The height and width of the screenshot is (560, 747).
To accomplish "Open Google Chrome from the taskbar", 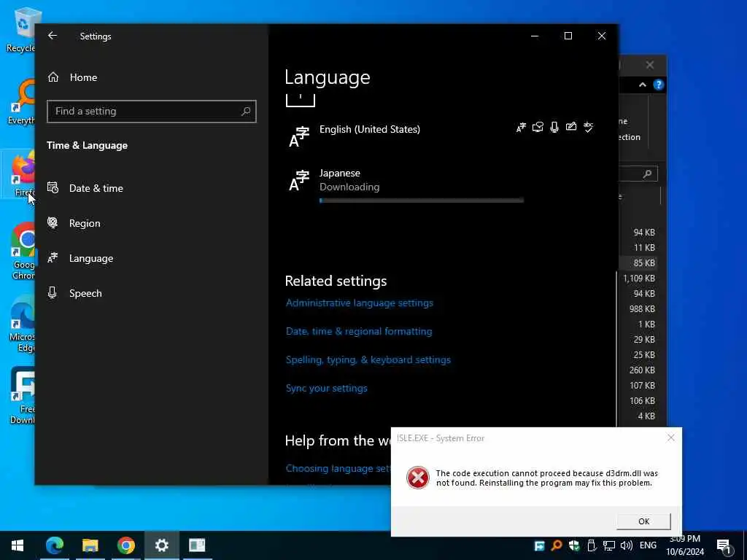I will pos(125,545).
